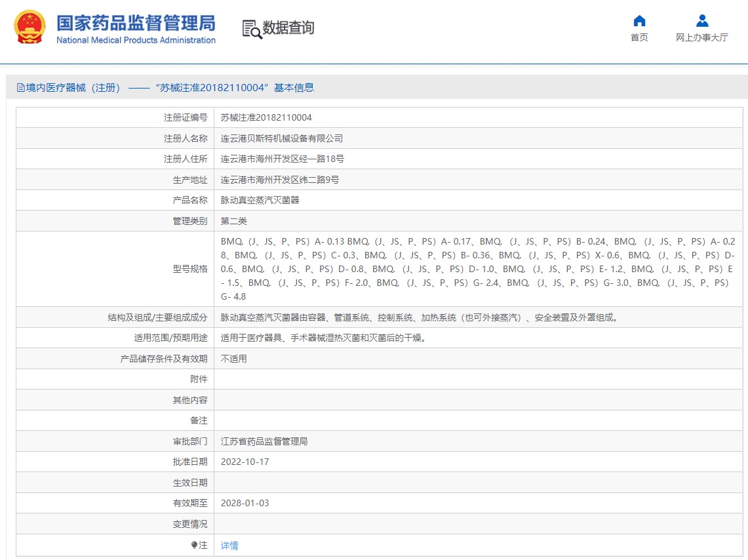The height and width of the screenshot is (560, 748).
Task: Click 国家药品监督管理局 site title
Action: (x=136, y=23)
